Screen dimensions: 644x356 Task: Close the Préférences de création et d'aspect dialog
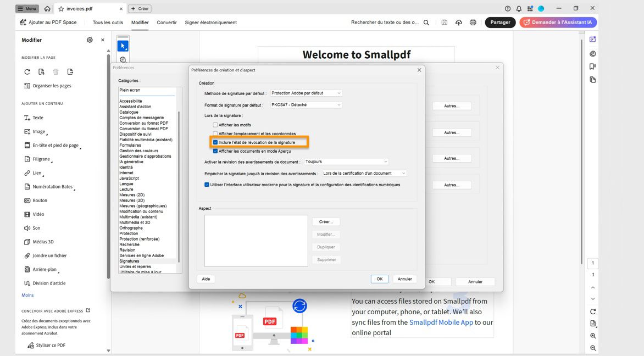(x=419, y=70)
